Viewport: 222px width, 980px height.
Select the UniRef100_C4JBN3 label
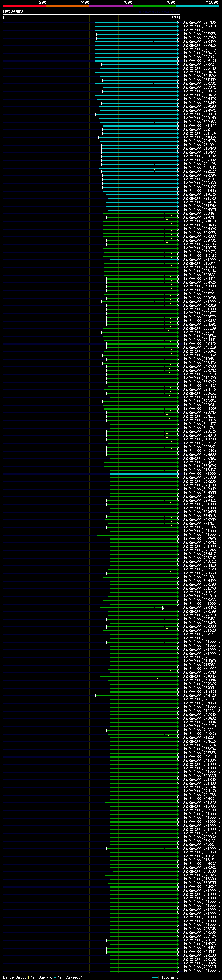click(199, 168)
